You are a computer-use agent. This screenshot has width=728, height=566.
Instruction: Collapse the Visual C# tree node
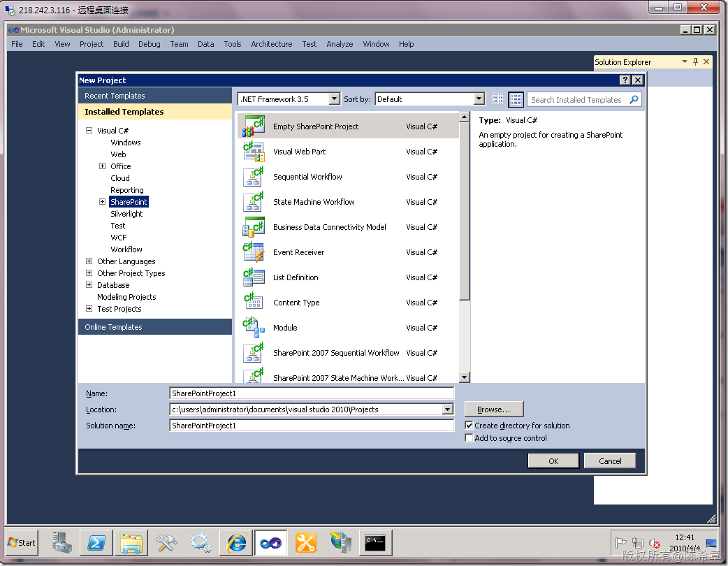89,131
